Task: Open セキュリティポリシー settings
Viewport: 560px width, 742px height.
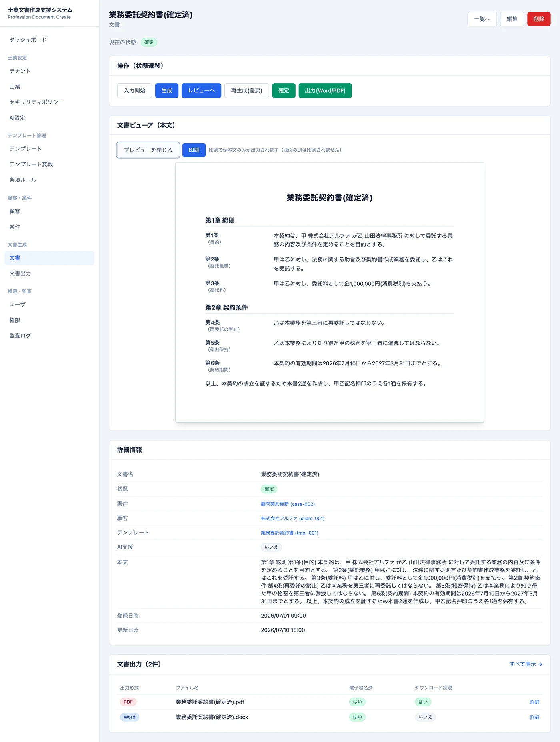Action: 50,102
